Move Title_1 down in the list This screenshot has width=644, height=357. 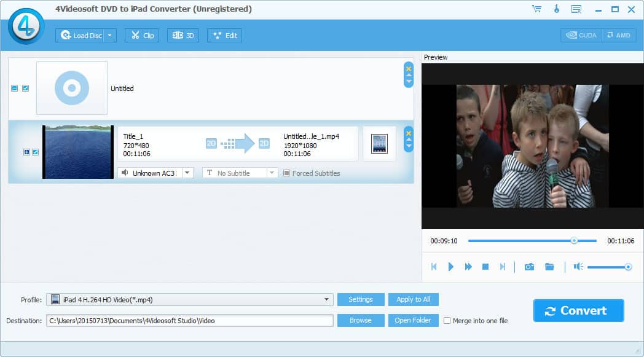[409, 146]
